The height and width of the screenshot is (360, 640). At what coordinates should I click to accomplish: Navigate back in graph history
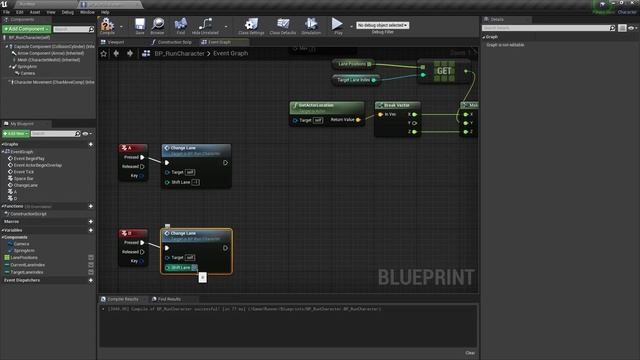coord(116,53)
